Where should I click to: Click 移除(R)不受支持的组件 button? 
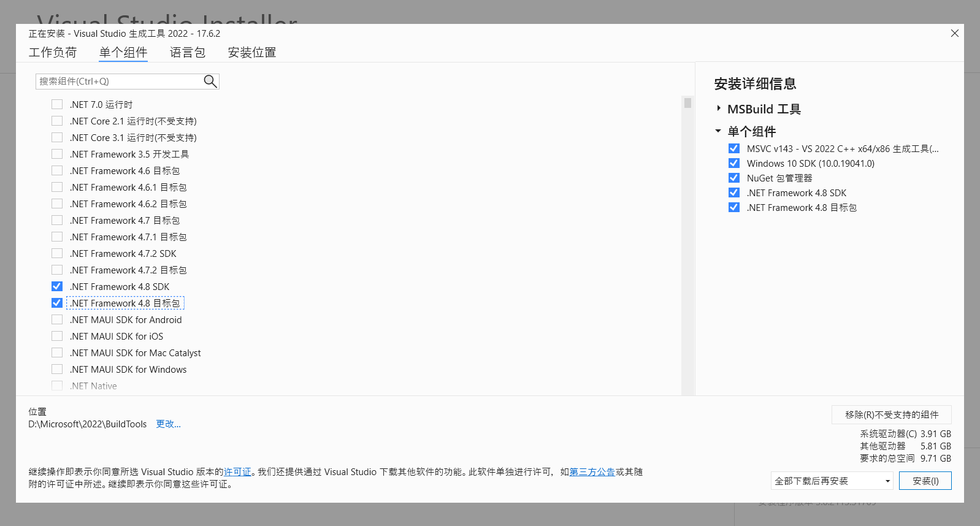(892, 414)
